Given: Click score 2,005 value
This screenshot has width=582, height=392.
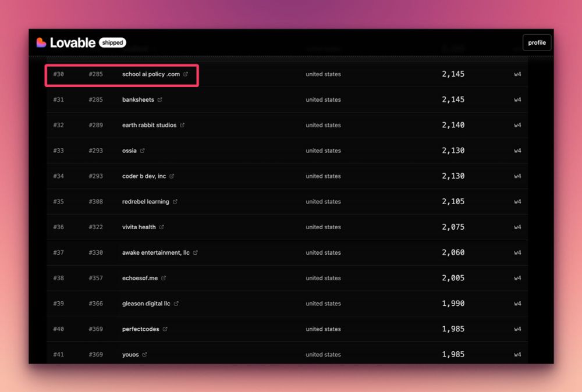Looking at the screenshot, I should [x=453, y=278].
